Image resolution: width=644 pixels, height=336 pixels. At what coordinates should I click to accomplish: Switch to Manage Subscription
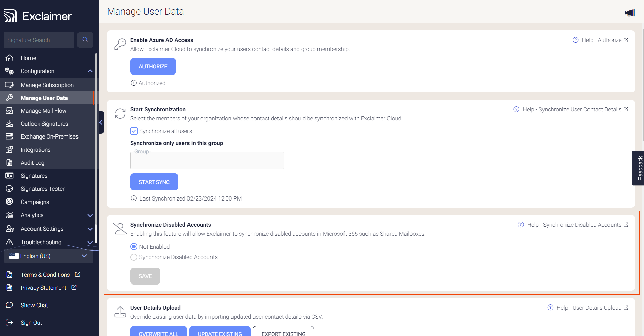pyautogui.click(x=47, y=85)
